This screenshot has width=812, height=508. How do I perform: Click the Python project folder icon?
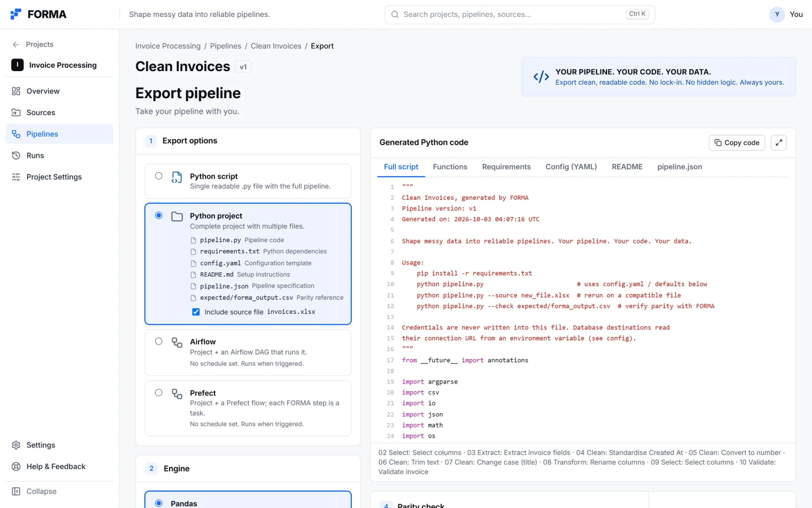tap(177, 217)
